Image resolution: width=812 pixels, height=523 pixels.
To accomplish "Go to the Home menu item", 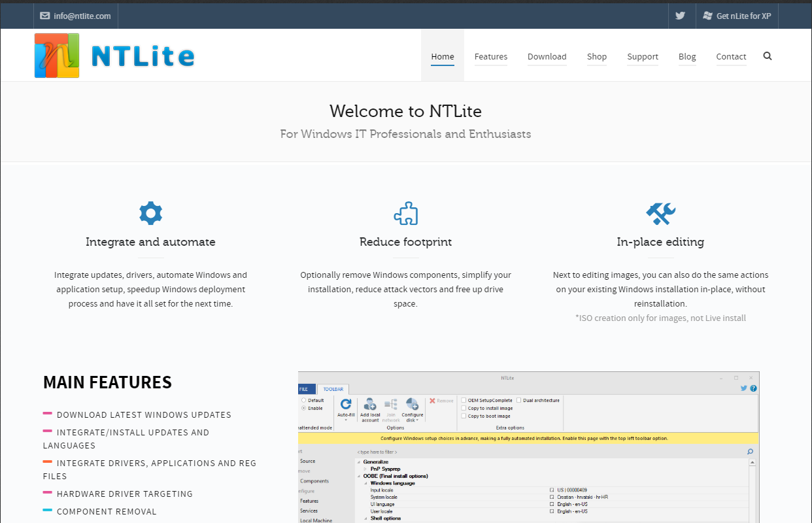I will click(x=443, y=56).
